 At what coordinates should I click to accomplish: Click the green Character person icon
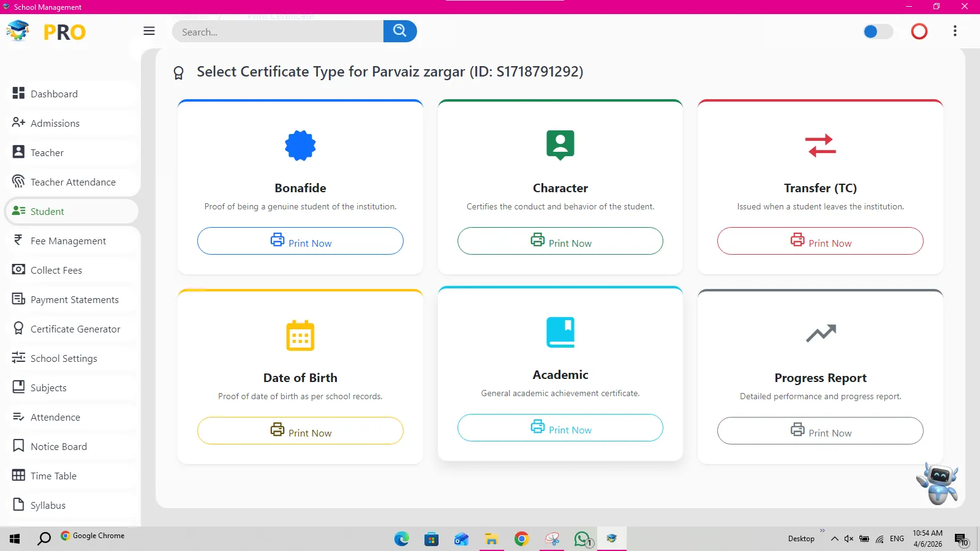point(560,145)
